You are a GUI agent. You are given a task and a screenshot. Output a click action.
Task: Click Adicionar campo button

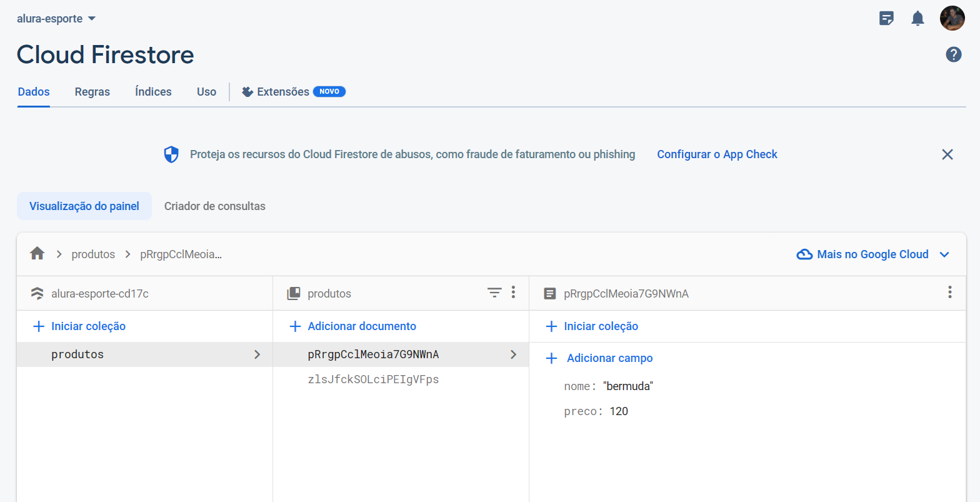click(x=610, y=358)
